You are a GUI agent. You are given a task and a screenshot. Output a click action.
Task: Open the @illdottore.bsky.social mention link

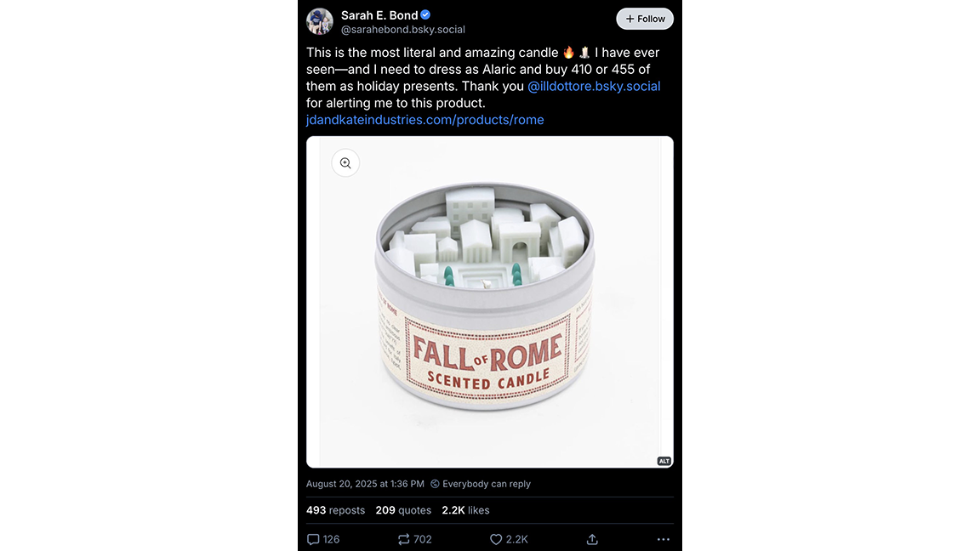pyautogui.click(x=594, y=85)
